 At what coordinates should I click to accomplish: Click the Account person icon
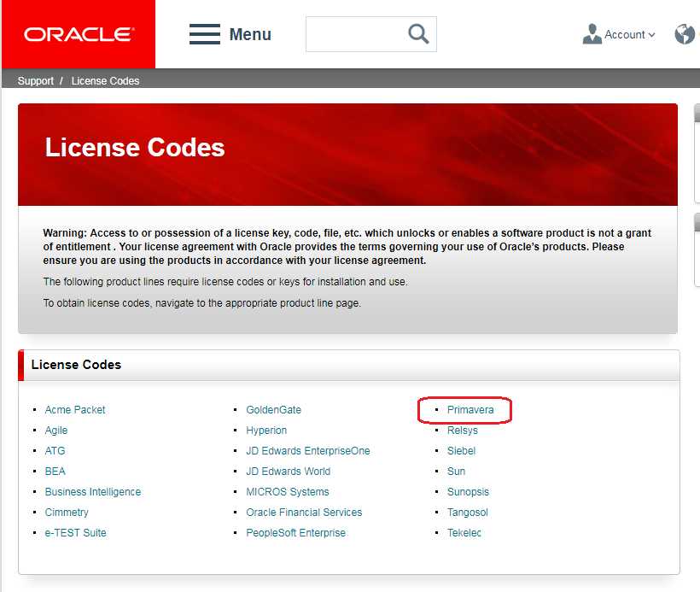point(592,34)
